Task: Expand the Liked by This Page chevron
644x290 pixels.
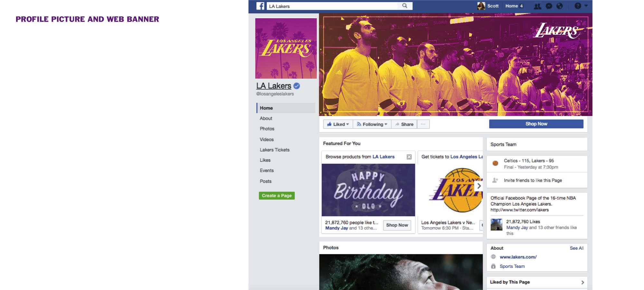Action: tap(582, 282)
